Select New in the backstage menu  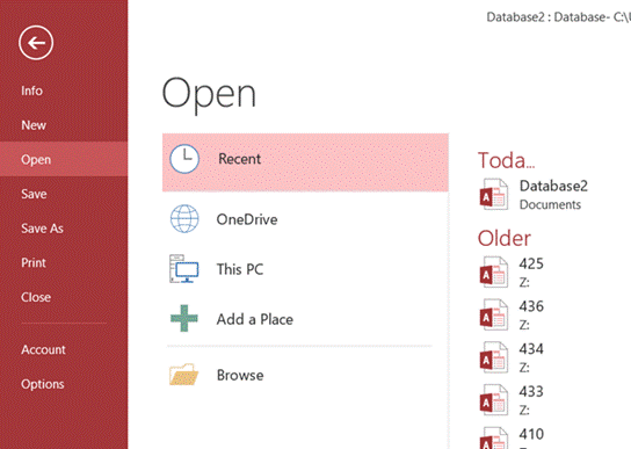click(33, 125)
